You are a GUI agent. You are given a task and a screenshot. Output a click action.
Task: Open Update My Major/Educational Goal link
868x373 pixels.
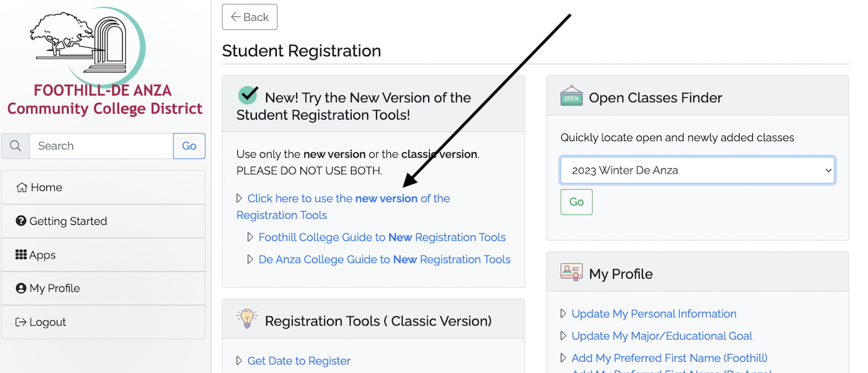[662, 336]
